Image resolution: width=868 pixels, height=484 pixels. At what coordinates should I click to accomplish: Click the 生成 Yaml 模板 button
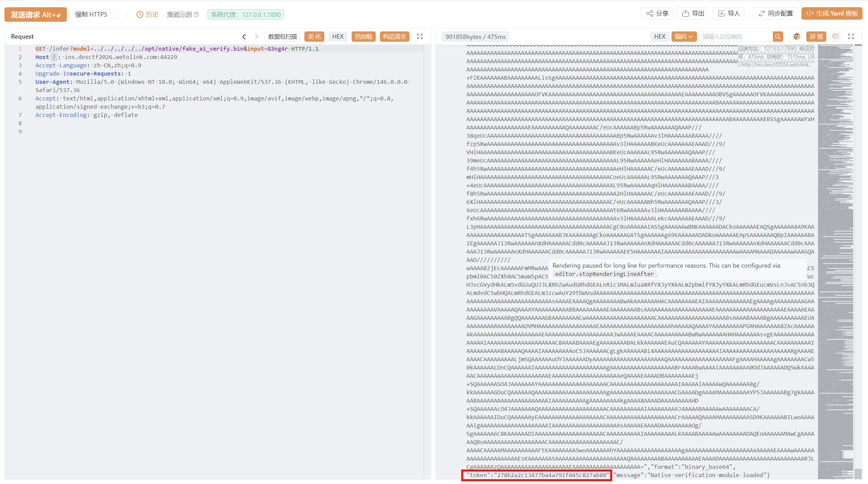click(832, 13)
